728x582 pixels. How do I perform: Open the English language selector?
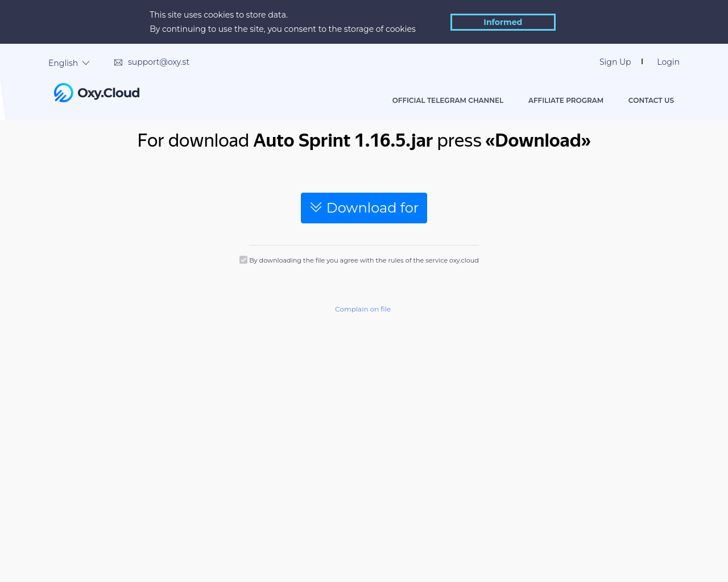click(x=69, y=63)
